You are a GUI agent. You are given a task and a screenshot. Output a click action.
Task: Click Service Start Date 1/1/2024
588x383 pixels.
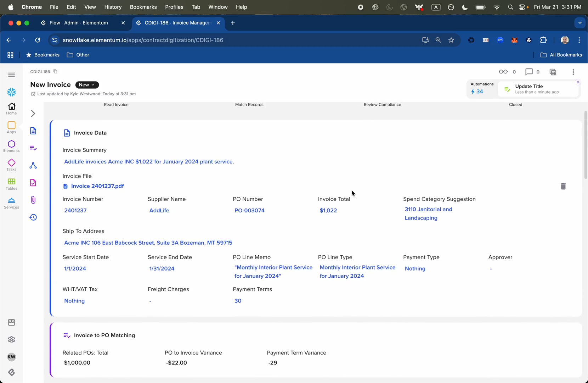[75, 268]
